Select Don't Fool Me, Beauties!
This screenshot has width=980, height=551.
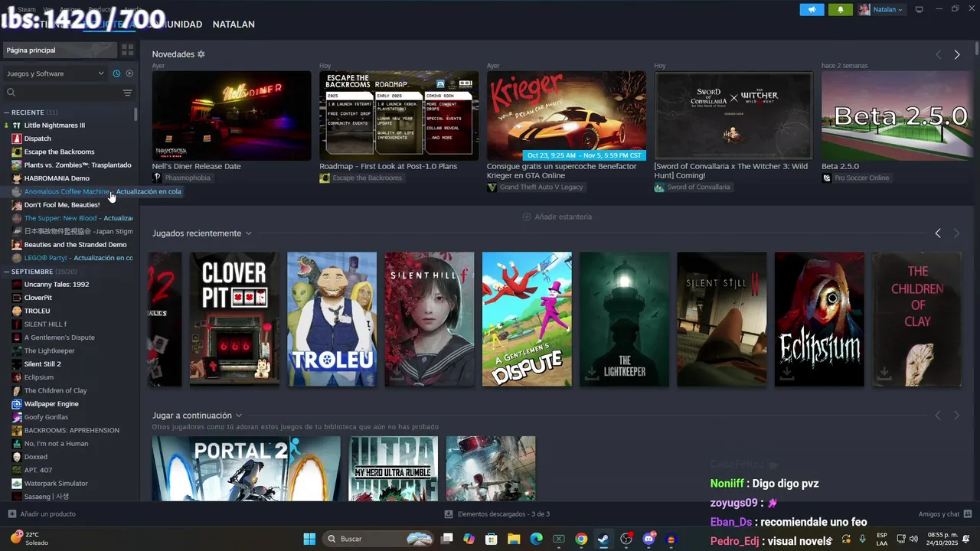point(61,204)
